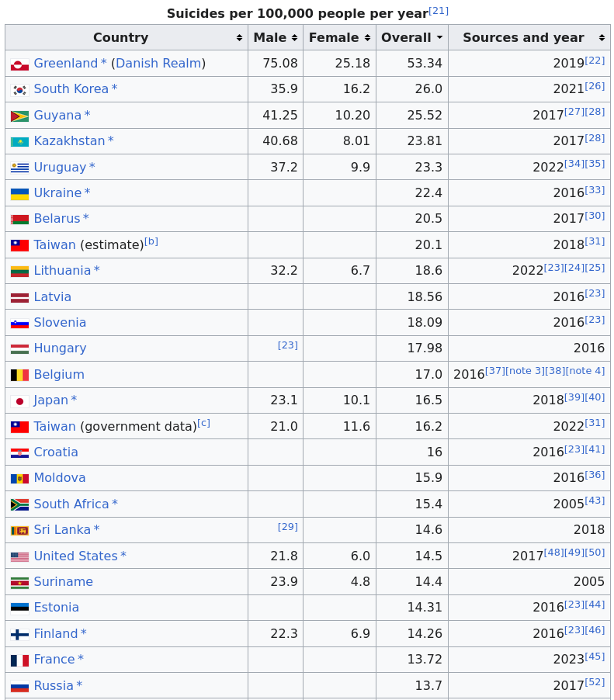Click the Russia flag icon
Viewport: 614px width, 700px height.
click(19, 687)
